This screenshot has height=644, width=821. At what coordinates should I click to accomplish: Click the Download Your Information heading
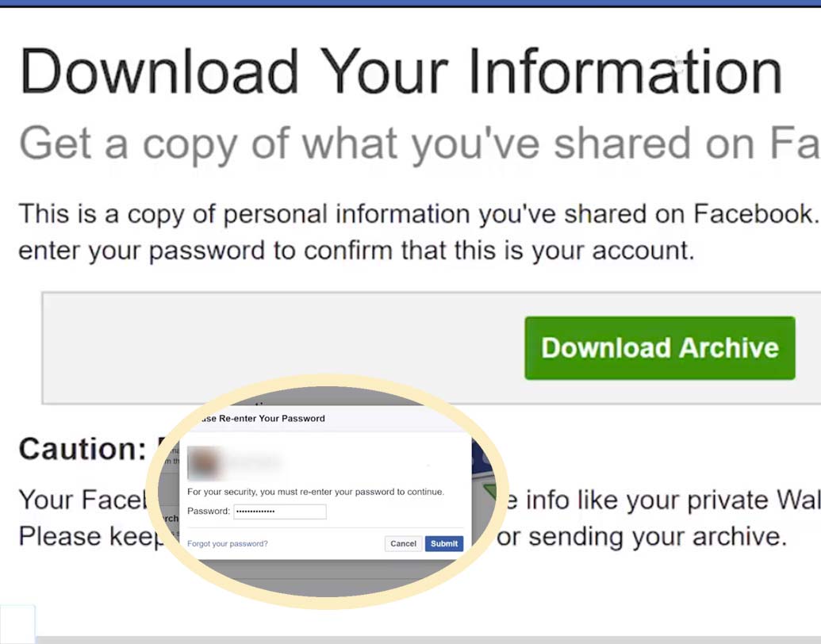click(x=401, y=72)
